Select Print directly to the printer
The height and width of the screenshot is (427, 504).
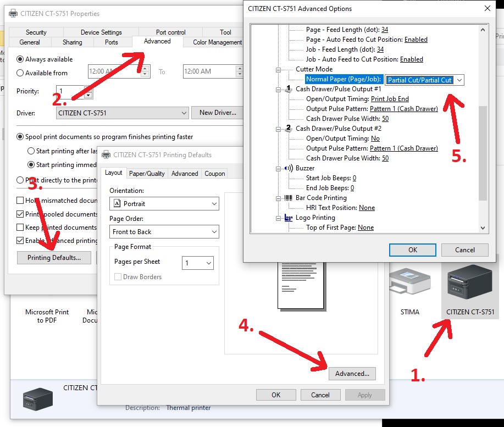pos(20,180)
